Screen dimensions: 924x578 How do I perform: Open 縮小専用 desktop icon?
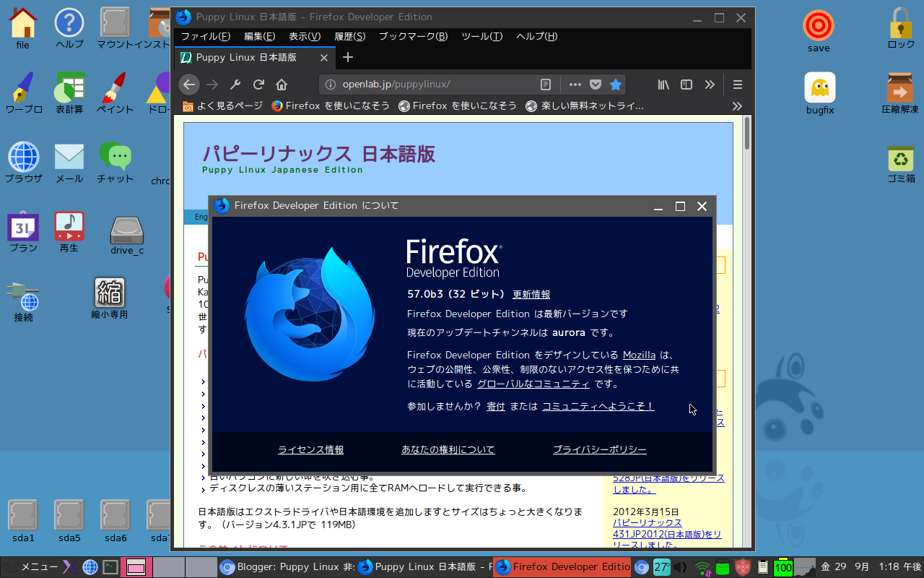point(110,299)
